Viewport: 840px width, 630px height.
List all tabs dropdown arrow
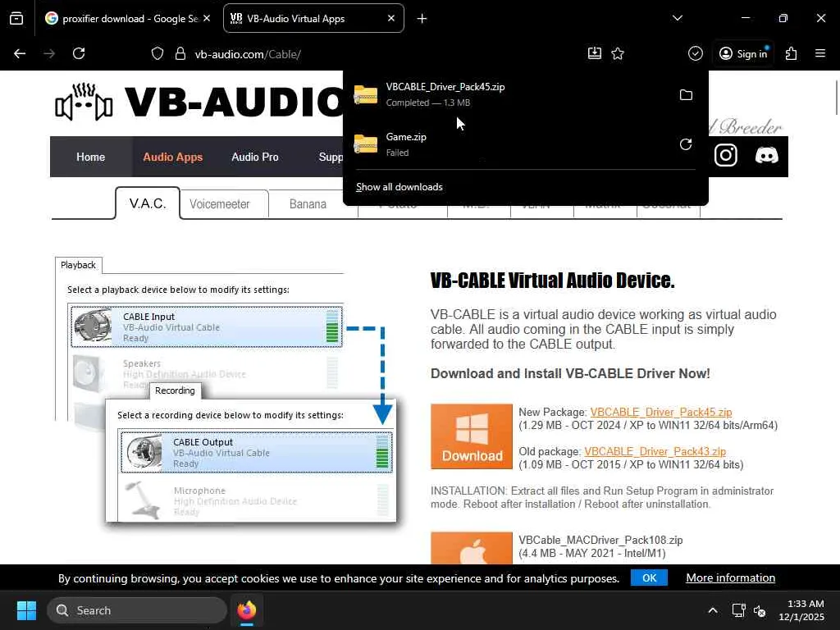click(677, 18)
